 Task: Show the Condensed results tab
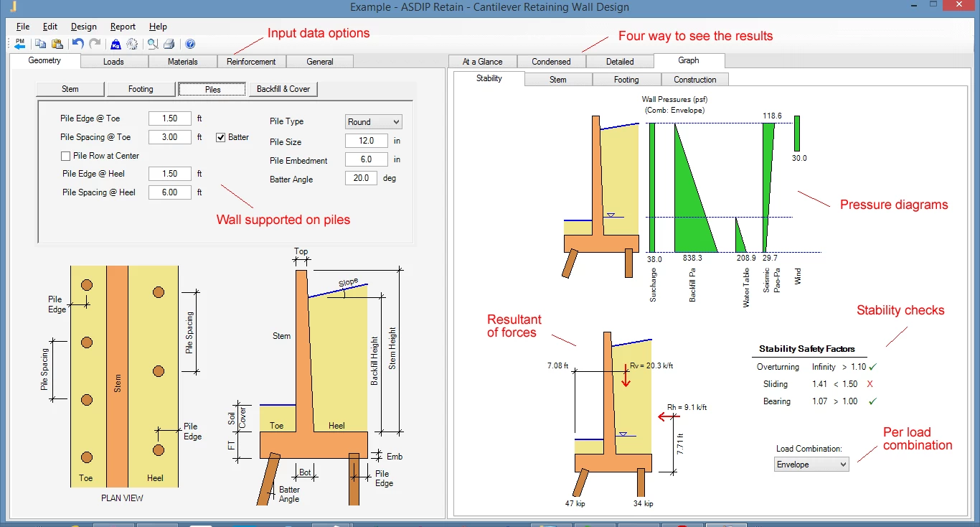(x=551, y=62)
